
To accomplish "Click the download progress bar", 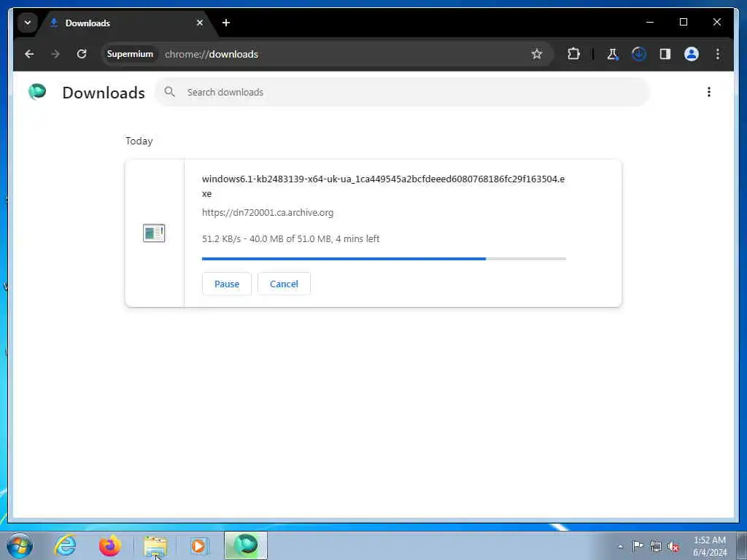I will click(x=384, y=259).
